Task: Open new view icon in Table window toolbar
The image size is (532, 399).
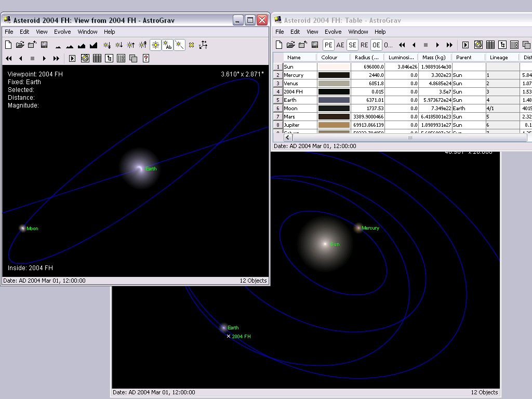Action: tap(478, 45)
